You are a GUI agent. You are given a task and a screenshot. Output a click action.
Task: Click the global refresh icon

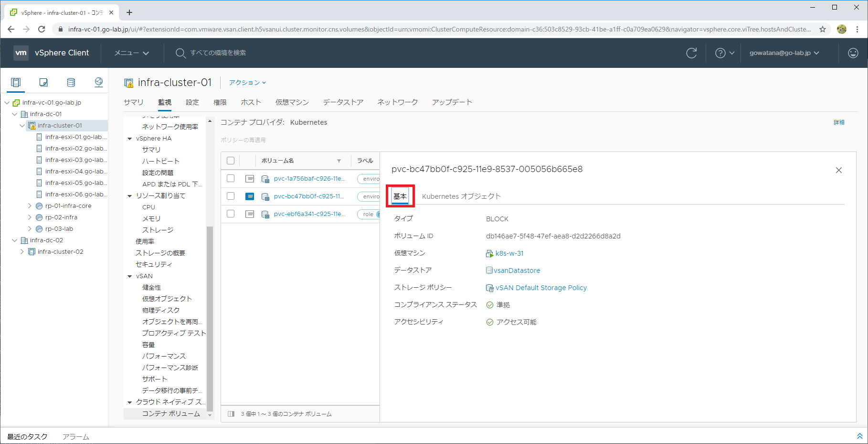[x=691, y=53]
